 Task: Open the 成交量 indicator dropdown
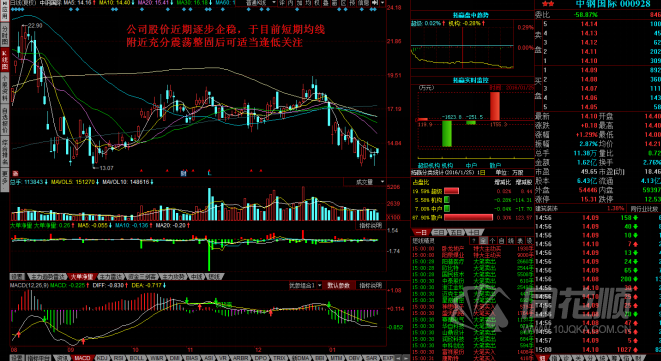(x=365, y=182)
